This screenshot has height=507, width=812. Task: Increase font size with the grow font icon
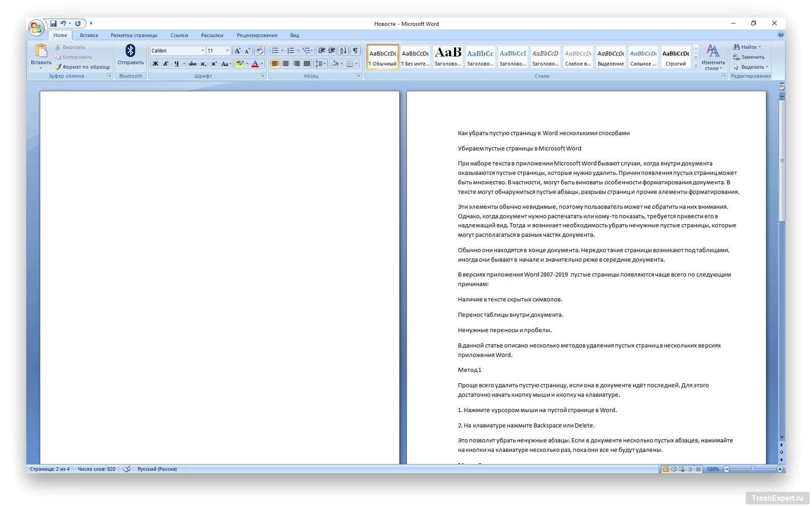click(x=237, y=51)
